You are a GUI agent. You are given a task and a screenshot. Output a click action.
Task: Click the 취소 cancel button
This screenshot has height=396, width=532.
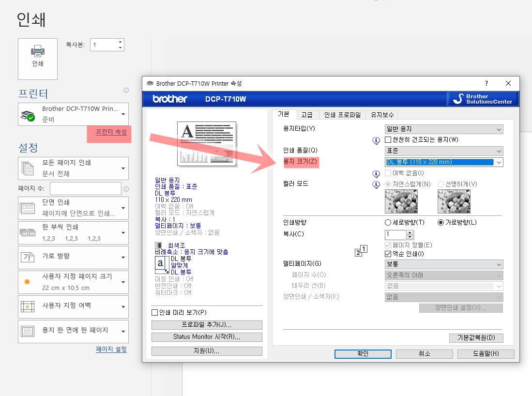click(x=424, y=353)
